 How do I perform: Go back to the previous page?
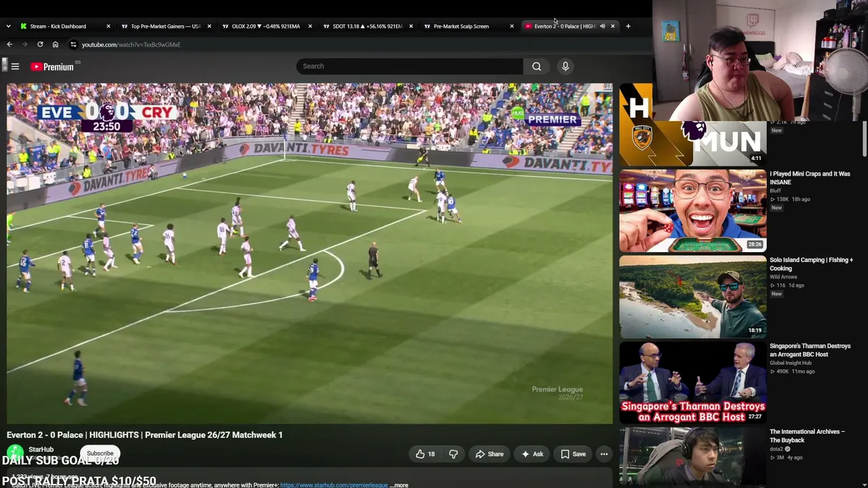(x=9, y=45)
